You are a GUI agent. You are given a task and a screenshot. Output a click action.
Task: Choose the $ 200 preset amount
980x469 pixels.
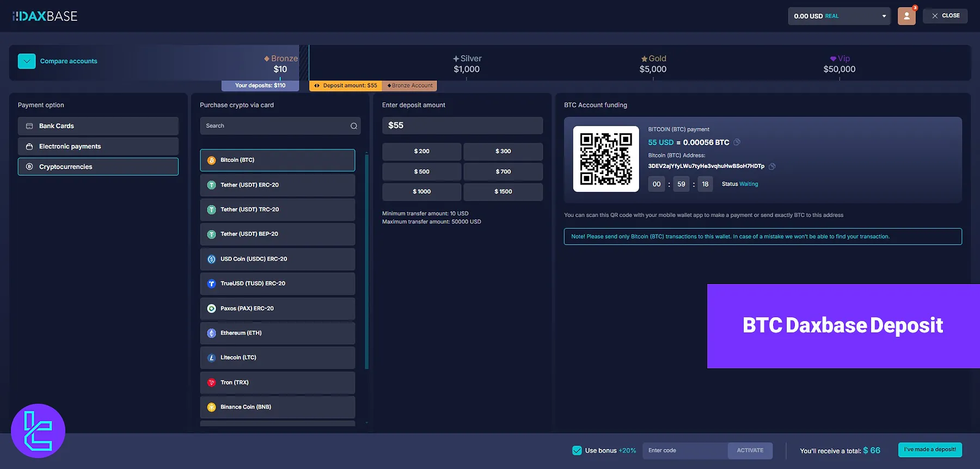(x=422, y=151)
